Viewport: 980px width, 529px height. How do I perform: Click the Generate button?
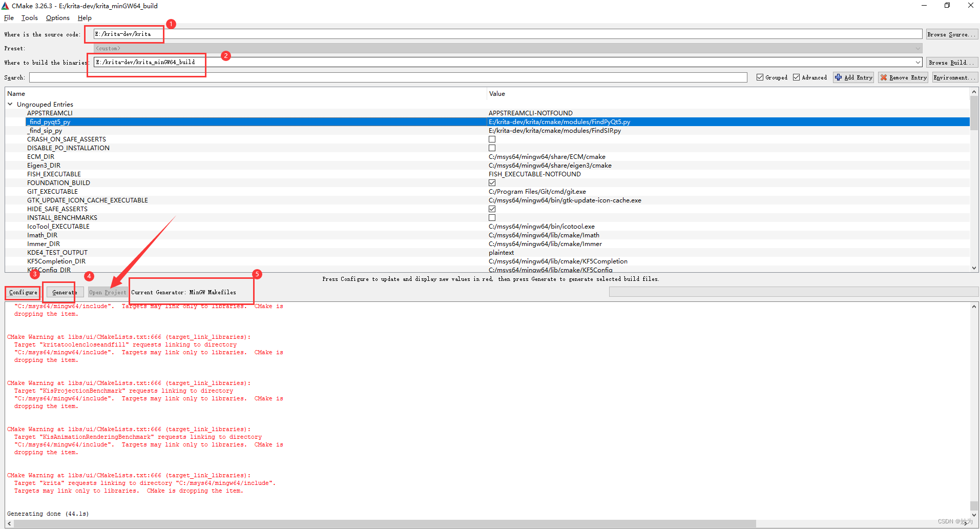[65, 292]
